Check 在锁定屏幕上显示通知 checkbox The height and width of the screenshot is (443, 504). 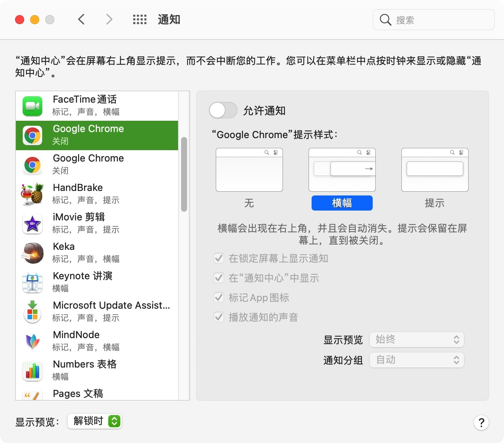(219, 258)
